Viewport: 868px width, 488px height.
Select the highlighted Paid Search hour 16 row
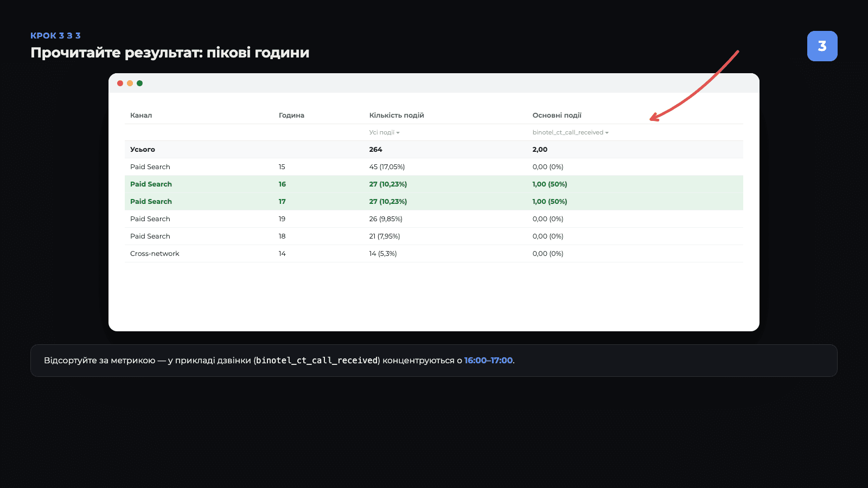point(434,184)
